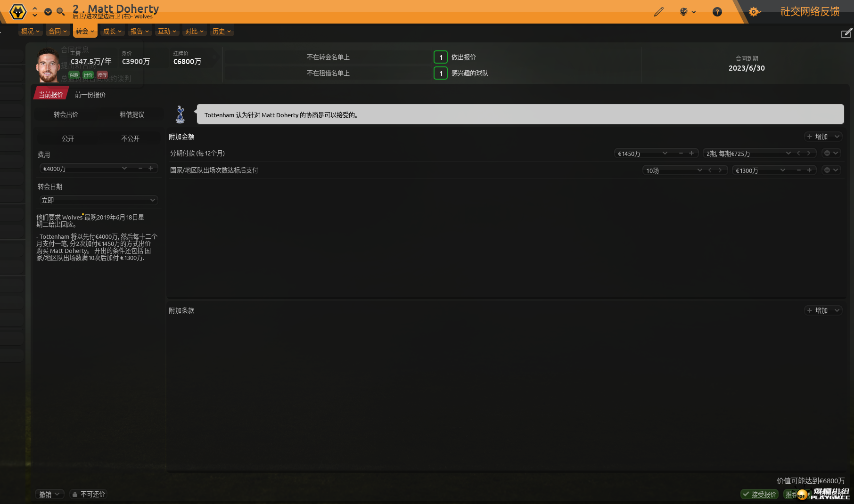Decrease the €1450万 installment amount
This screenshot has height=504, width=854.
pyautogui.click(x=681, y=153)
